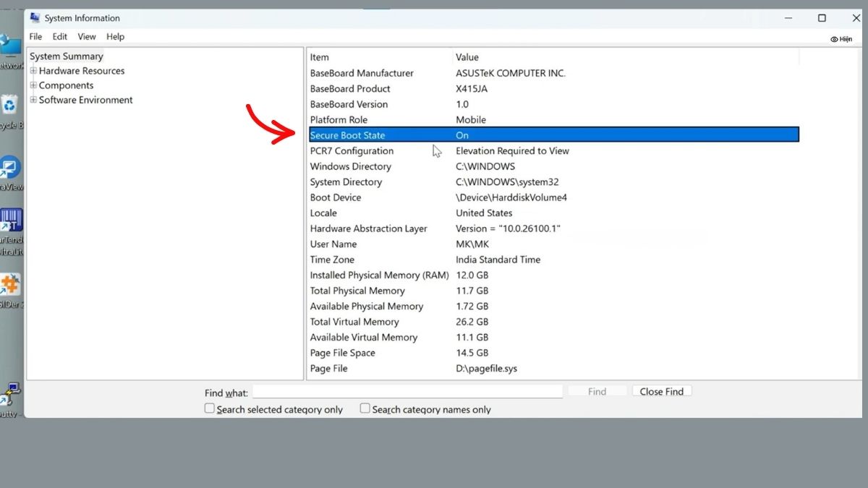The width and height of the screenshot is (868, 488).
Task: Select the Available Virtual Memory row
Action: point(553,338)
